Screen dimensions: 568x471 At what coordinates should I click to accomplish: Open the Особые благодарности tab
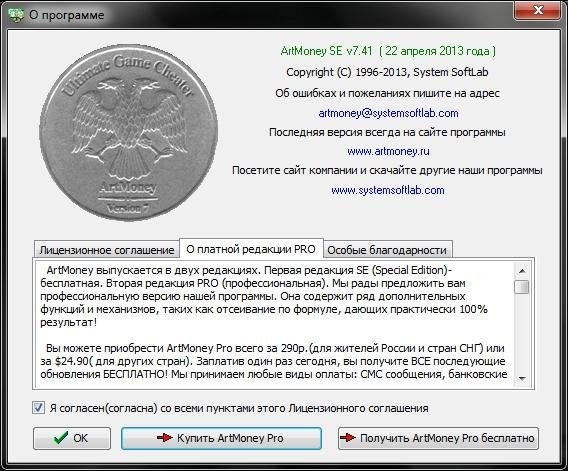pyautogui.click(x=387, y=250)
